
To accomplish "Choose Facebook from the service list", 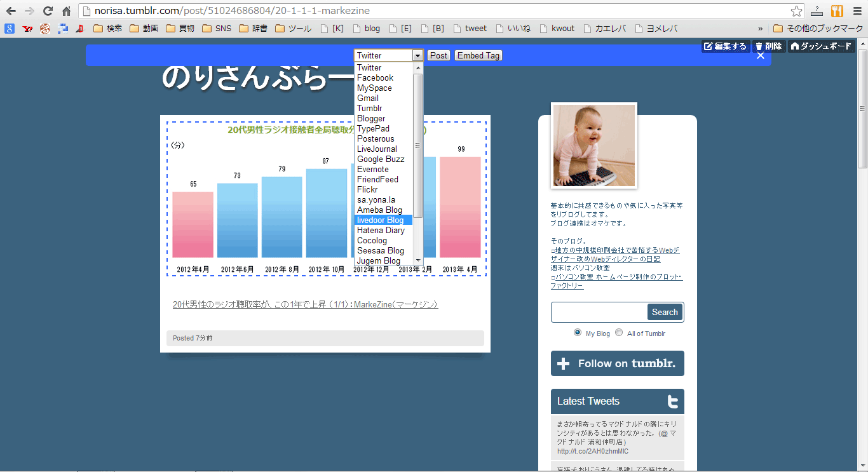I will pyautogui.click(x=384, y=78).
